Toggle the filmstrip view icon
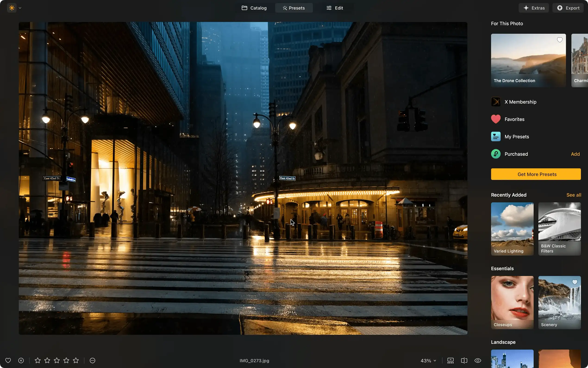Viewport: 588px width, 368px height. coord(450,360)
